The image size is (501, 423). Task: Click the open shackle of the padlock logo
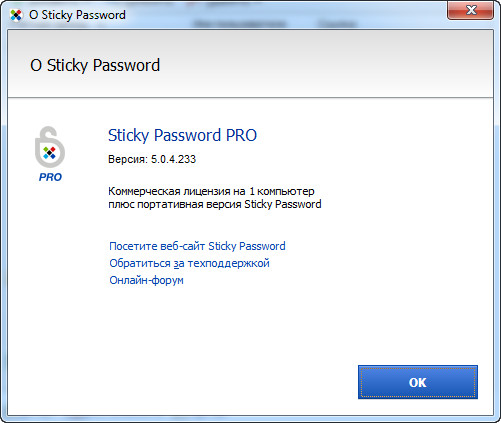[x=47, y=134]
